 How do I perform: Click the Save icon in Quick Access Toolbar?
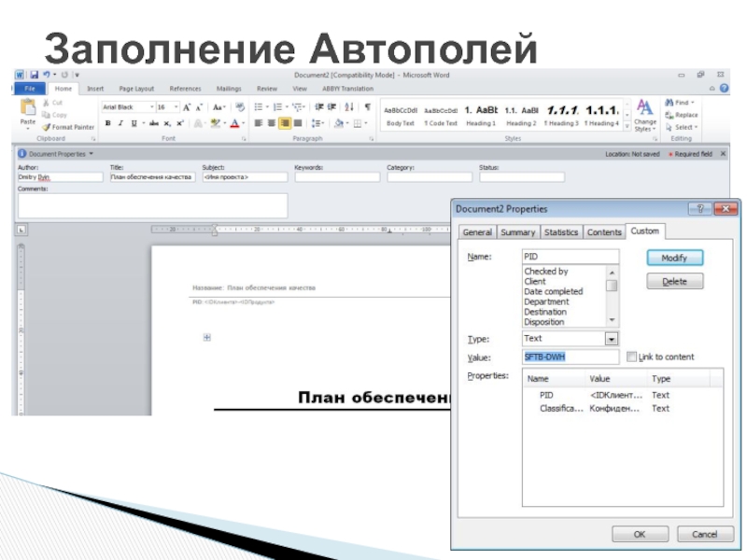[x=34, y=75]
